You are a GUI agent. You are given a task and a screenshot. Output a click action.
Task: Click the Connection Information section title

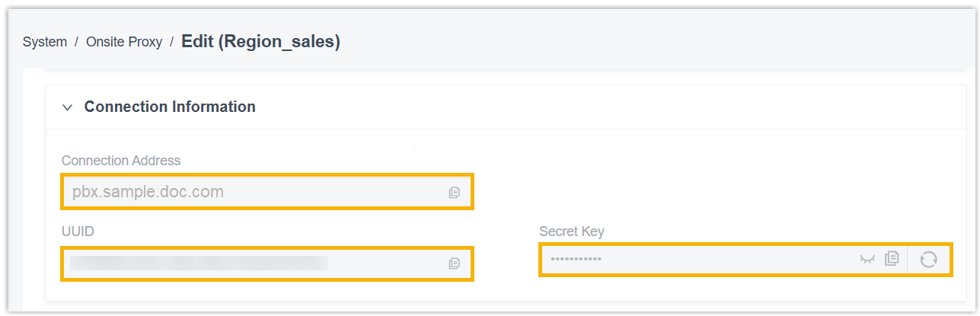(x=170, y=107)
